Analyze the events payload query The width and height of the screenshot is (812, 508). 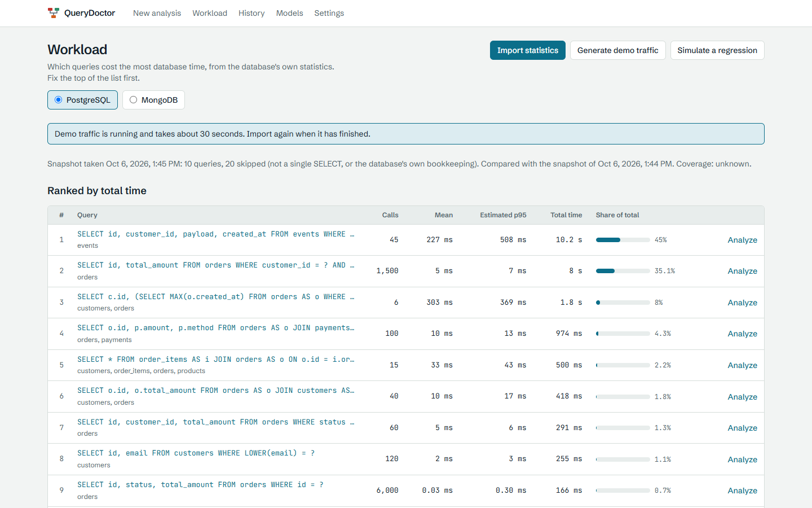[742, 240]
